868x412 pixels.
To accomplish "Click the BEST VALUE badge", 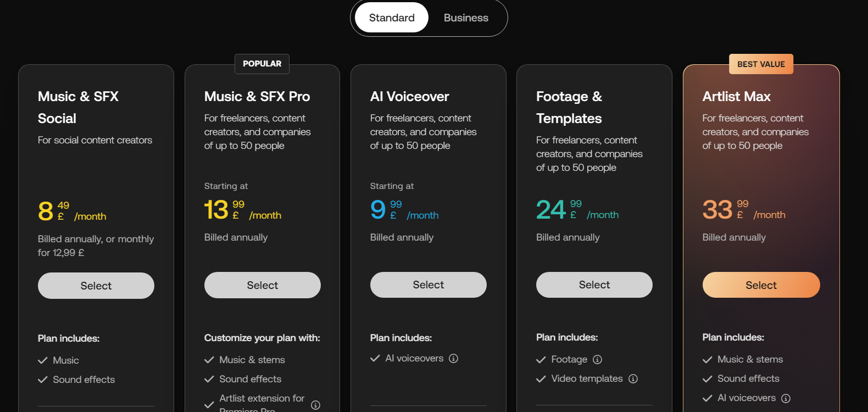I will coord(761,64).
